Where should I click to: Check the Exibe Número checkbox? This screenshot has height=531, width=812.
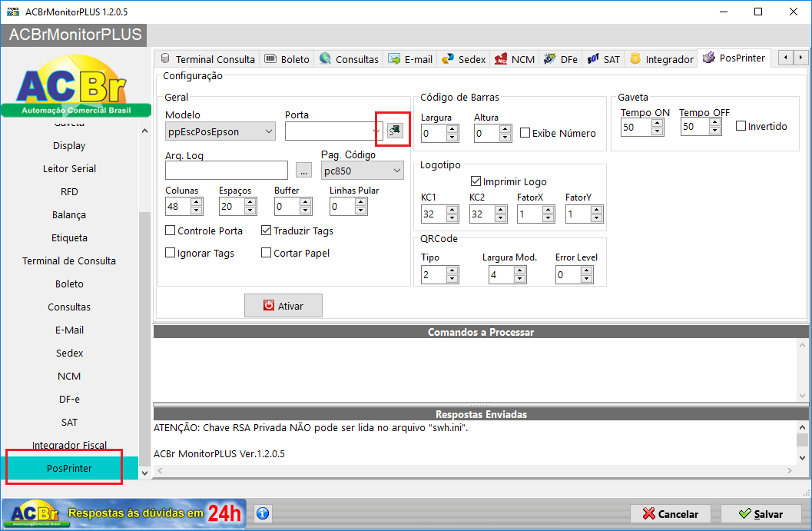[558, 133]
